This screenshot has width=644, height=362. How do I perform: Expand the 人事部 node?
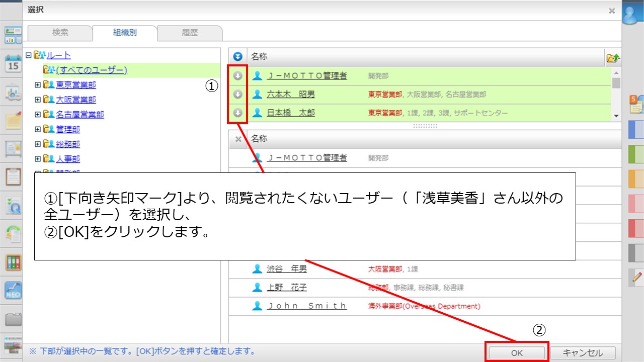[38, 159]
